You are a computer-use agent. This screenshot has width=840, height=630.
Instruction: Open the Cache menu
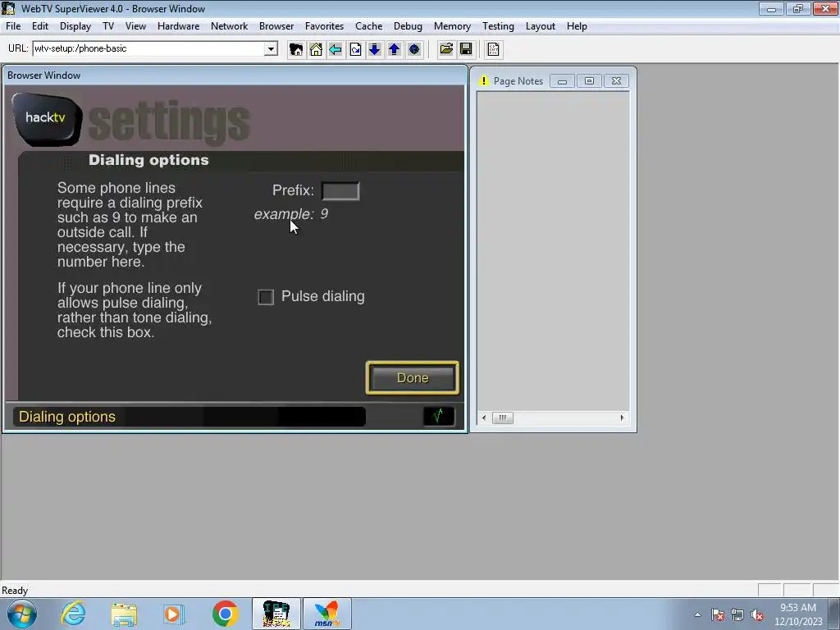coord(369,26)
